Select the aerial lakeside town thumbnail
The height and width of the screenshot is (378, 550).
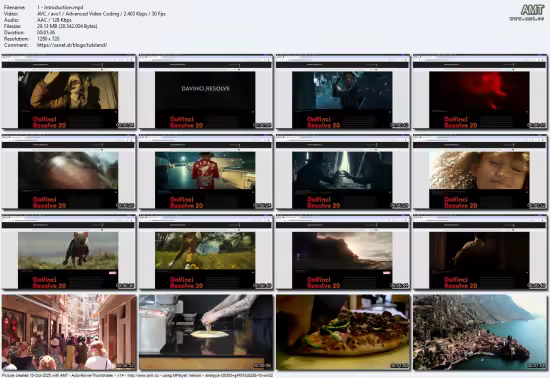480,332
